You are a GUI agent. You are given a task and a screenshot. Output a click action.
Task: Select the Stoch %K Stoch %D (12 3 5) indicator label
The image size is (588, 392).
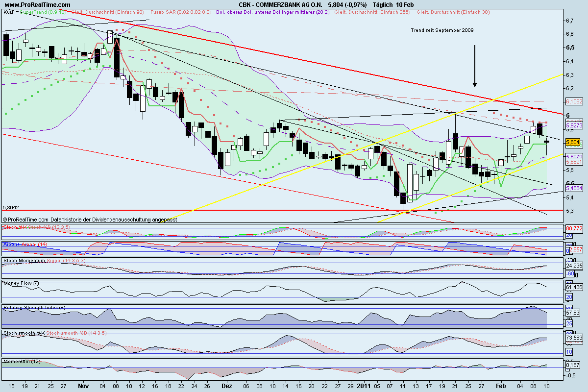[38, 227]
